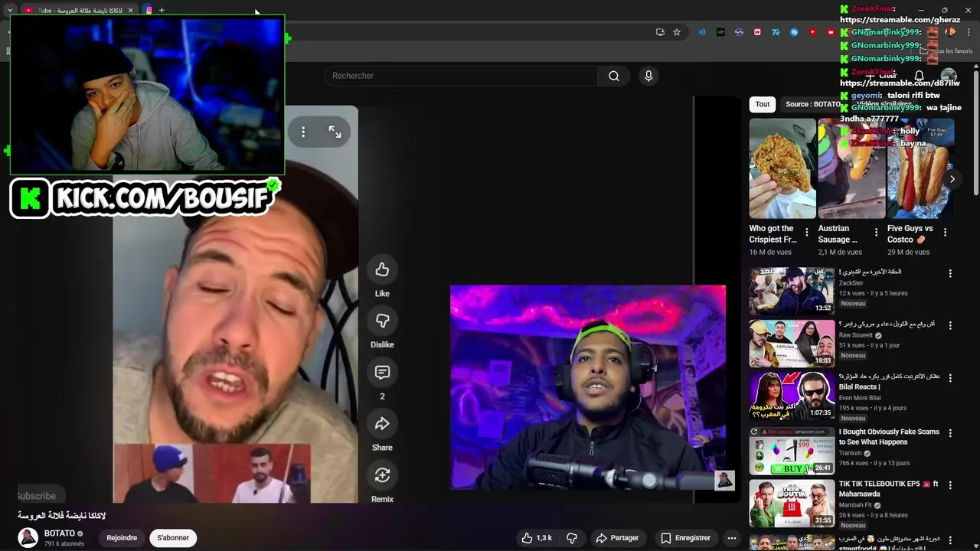
Task: Show next Shorts with the arrow
Action: (952, 179)
